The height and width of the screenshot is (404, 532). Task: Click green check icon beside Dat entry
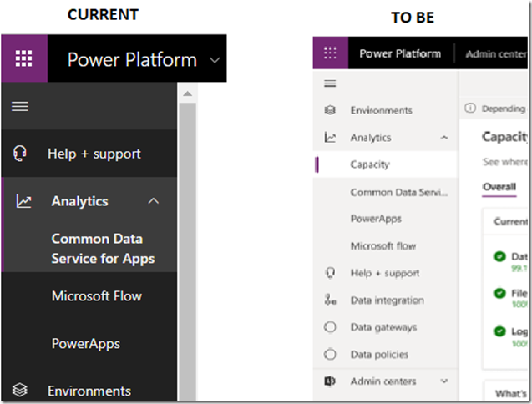point(499,256)
